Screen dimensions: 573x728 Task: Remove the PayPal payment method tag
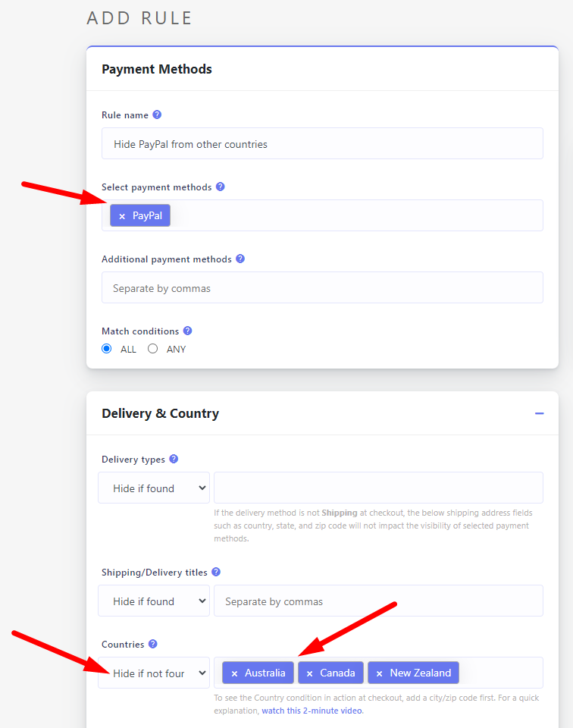122,216
